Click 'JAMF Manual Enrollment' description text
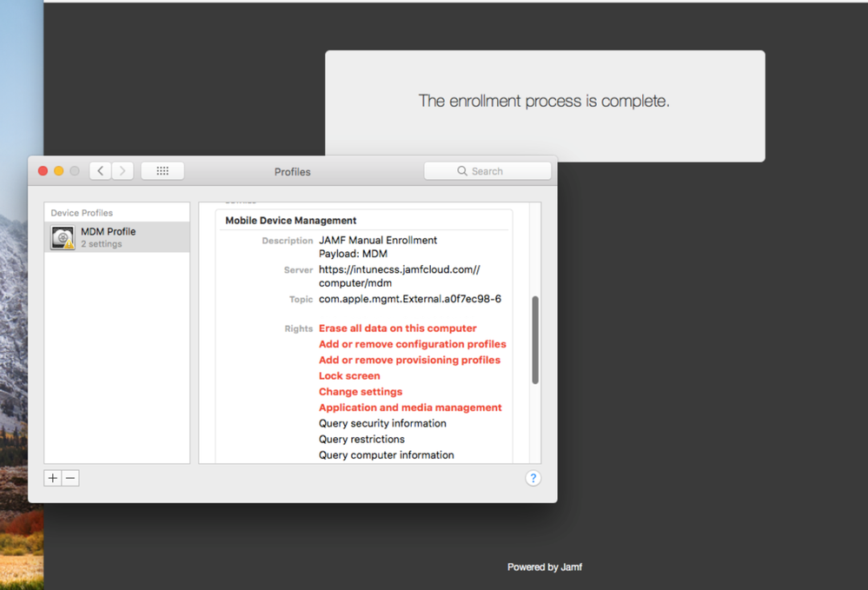Viewport: 868px width, 590px height. [x=378, y=240]
